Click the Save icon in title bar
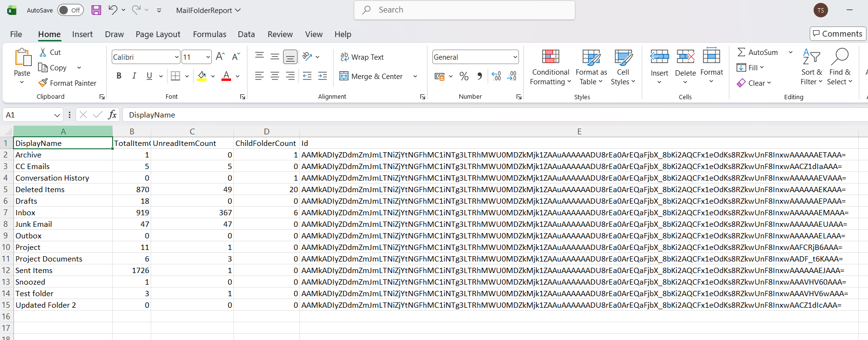The width and height of the screenshot is (868, 340). pyautogui.click(x=96, y=10)
